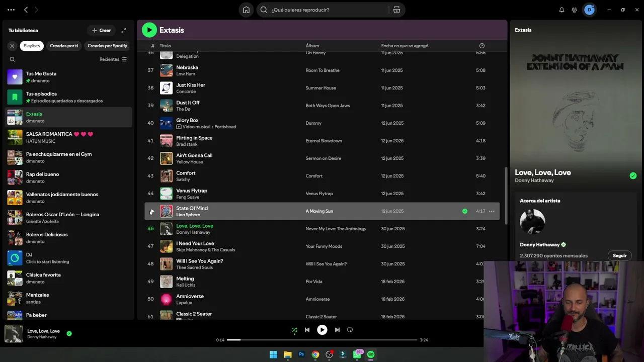Sort by Título column header
644x362 pixels.
(165, 46)
